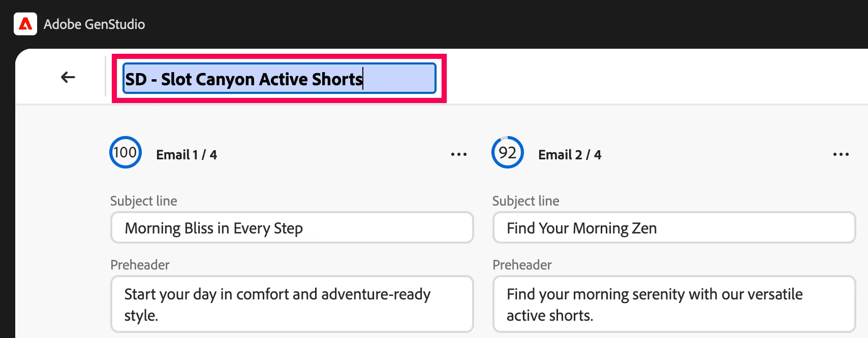Screen dimensions: 868x338
Task: Click the Email 1 preheader text box
Action: click(292, 304)
